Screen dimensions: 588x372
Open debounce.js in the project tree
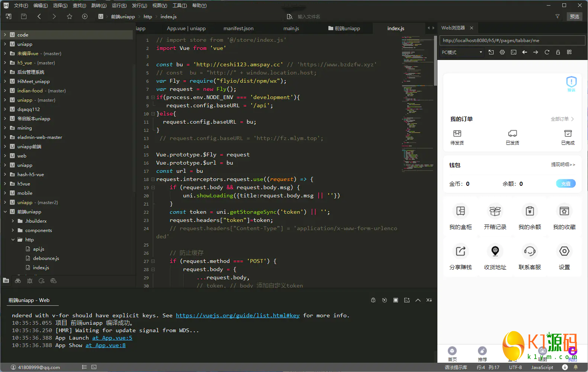[46, 258]
